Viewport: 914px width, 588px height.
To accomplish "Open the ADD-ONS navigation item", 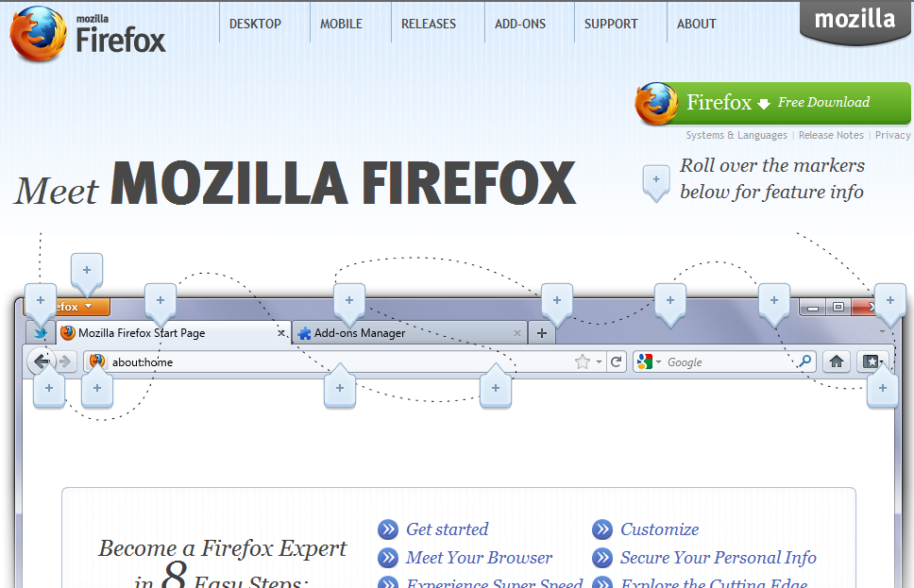I will click(x=520, y=24).
